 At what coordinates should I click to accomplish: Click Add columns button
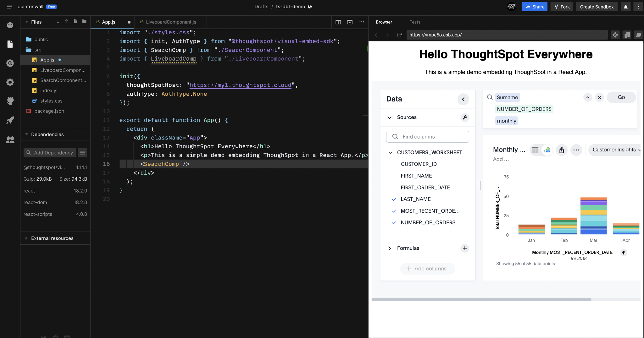[x=428, y=269]
